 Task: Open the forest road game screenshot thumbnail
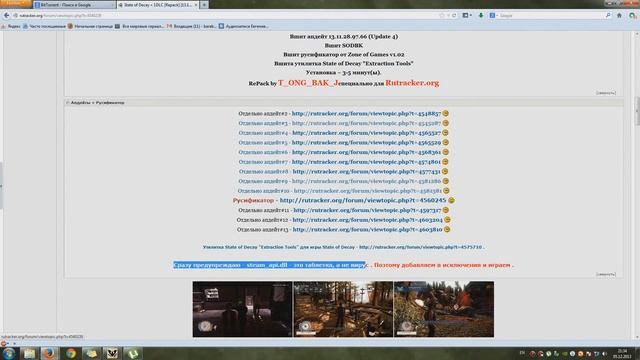(x=343, y=309)
